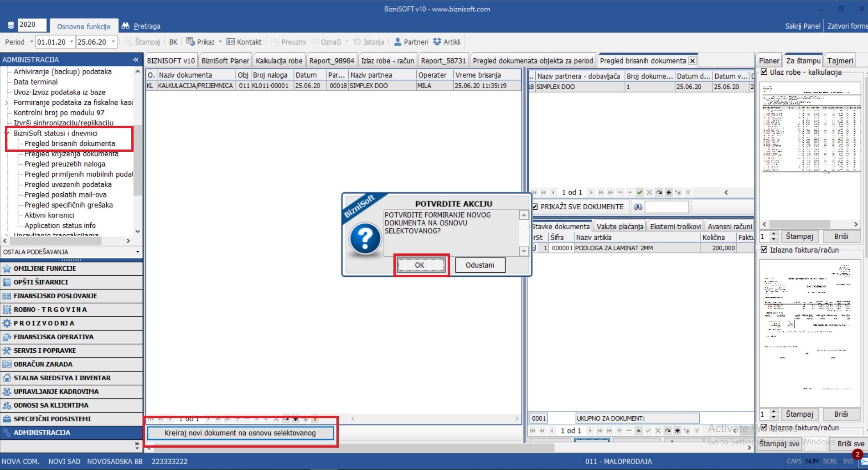
Task: Open the database icon beside the year field
Action: tap(11, 25)
